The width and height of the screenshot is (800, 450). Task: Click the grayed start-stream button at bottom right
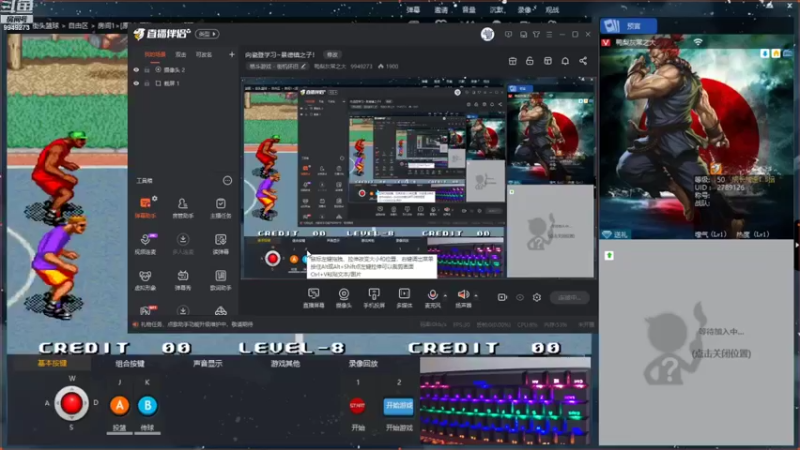point(569,297)
